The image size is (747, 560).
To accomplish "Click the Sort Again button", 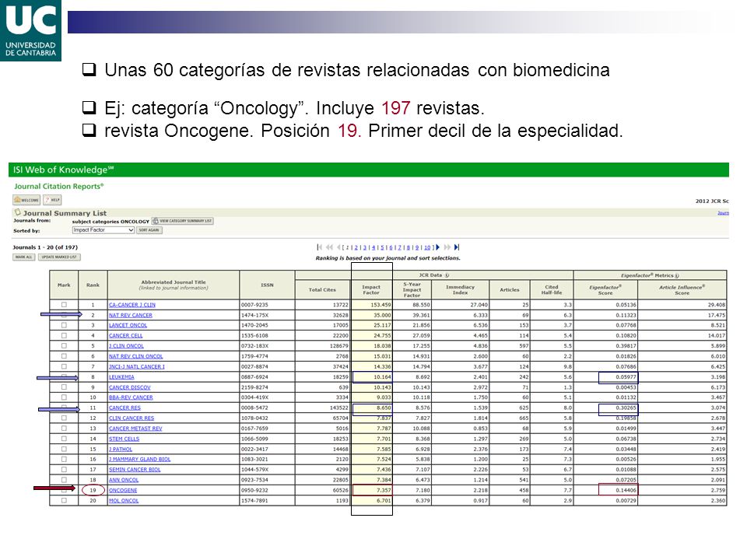I will click(x=149, y=230).
